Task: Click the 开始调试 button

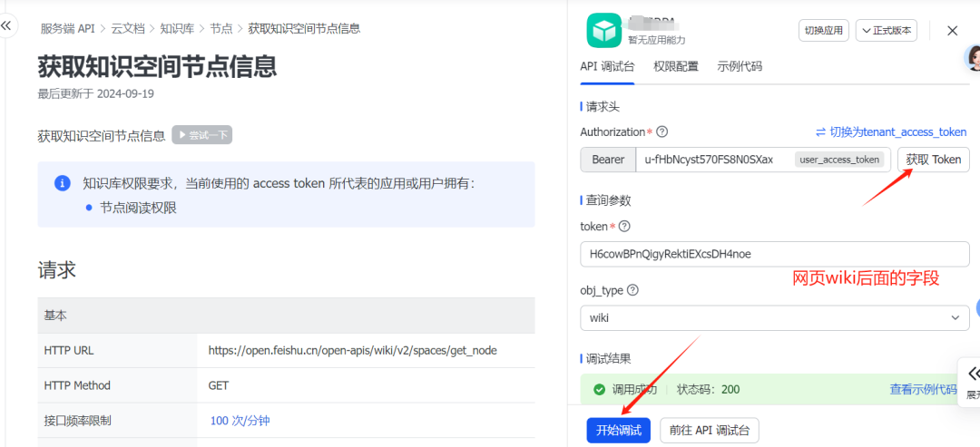Action: pyautogui.click(x=618, y=430)
